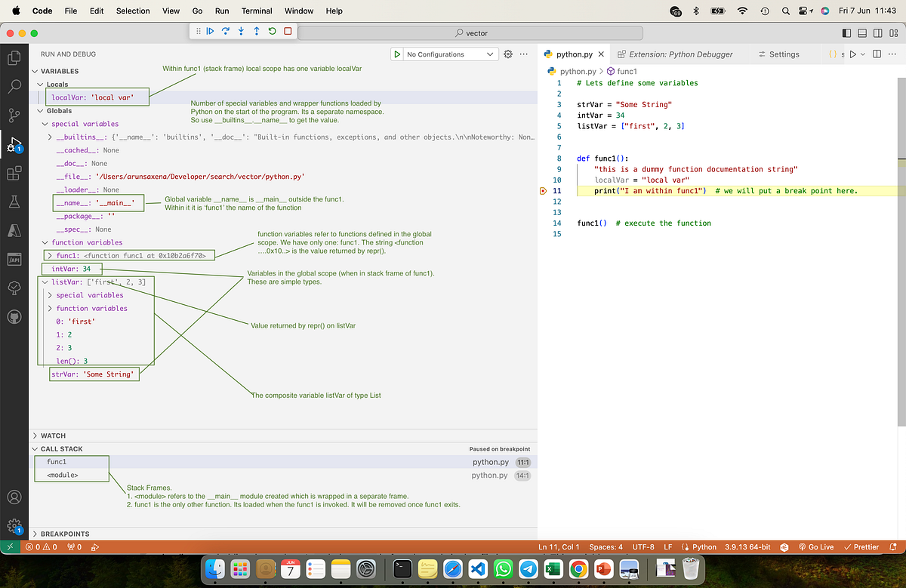
Task: Toggle the secondary sidebar layout icon
Action: coord(877,32)
